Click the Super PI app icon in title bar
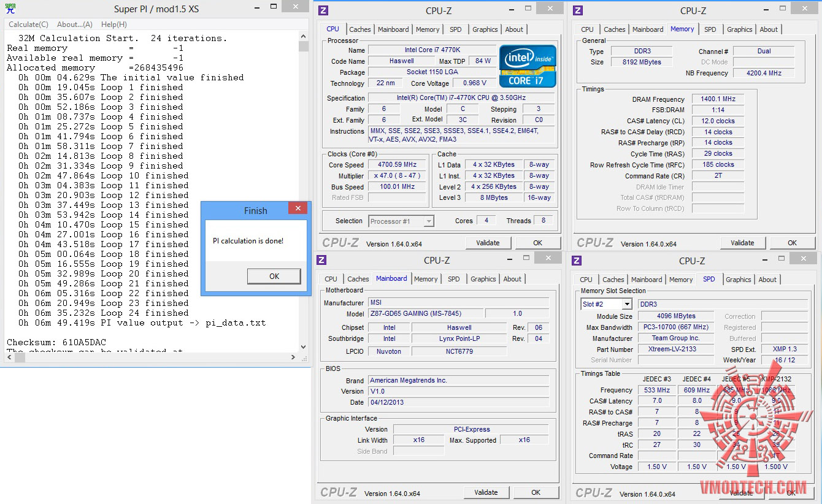 pyautogui.click(x=10, y=9)
